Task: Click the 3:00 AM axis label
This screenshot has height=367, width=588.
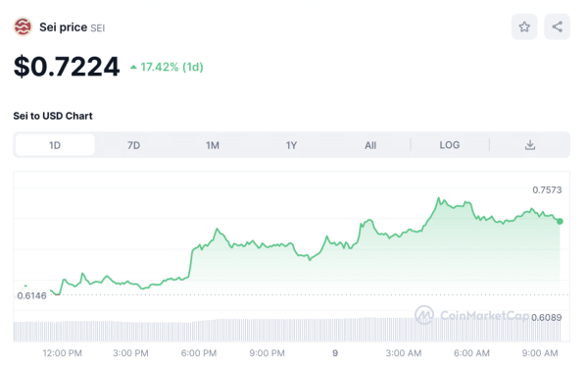Action: (x=404, y=353)
